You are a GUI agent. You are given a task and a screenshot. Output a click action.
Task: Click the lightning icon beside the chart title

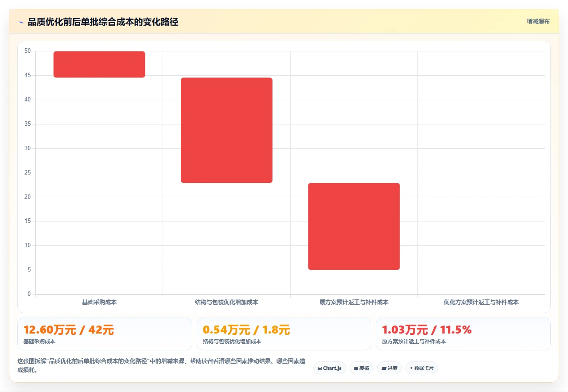click(21, 22)
